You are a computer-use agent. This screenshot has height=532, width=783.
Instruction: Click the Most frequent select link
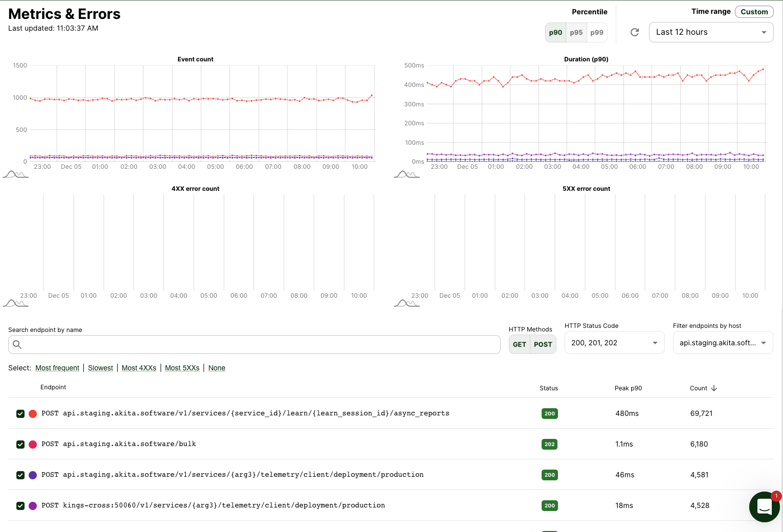pos(57,368)
